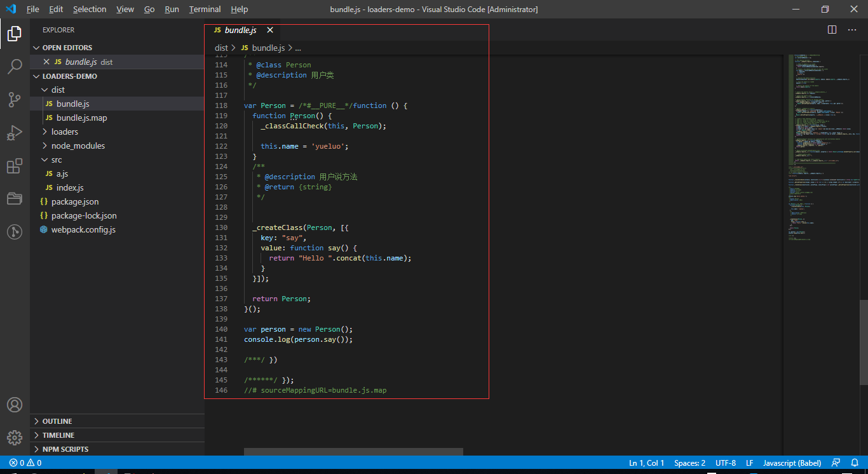Close the bundle.js editor tab

coord(270,30)
